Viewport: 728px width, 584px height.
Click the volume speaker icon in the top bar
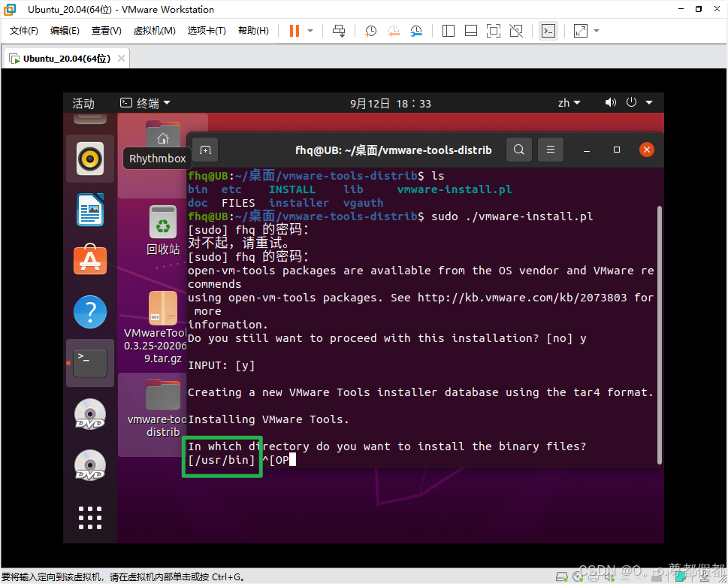click(x=611, y=102)
